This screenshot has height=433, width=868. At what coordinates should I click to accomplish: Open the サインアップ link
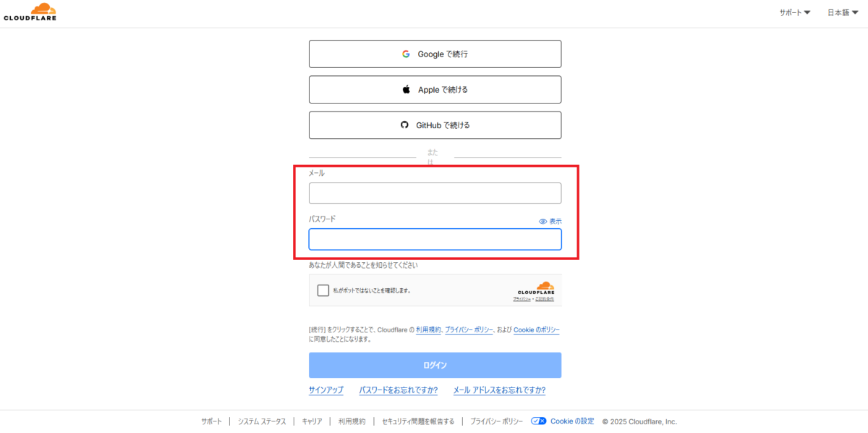point(325,390)
